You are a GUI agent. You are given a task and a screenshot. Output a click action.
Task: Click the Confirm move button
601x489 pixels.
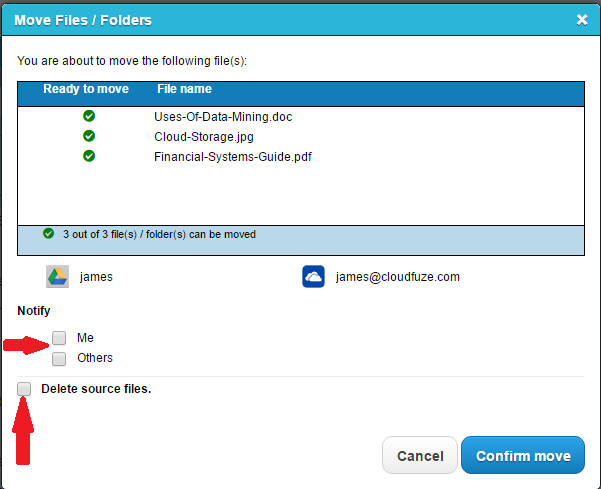[523, 456]
